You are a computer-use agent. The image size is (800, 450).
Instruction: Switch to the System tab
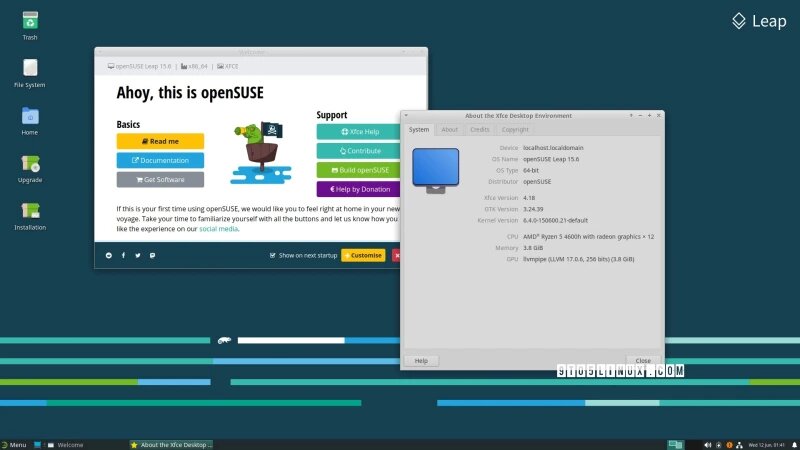[419, 130]
